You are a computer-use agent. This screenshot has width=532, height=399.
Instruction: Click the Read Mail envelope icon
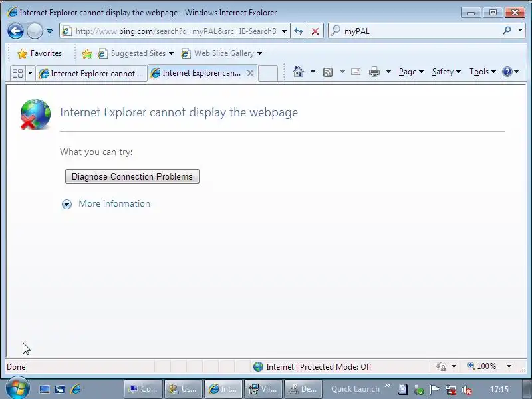(x=356, y=72)
